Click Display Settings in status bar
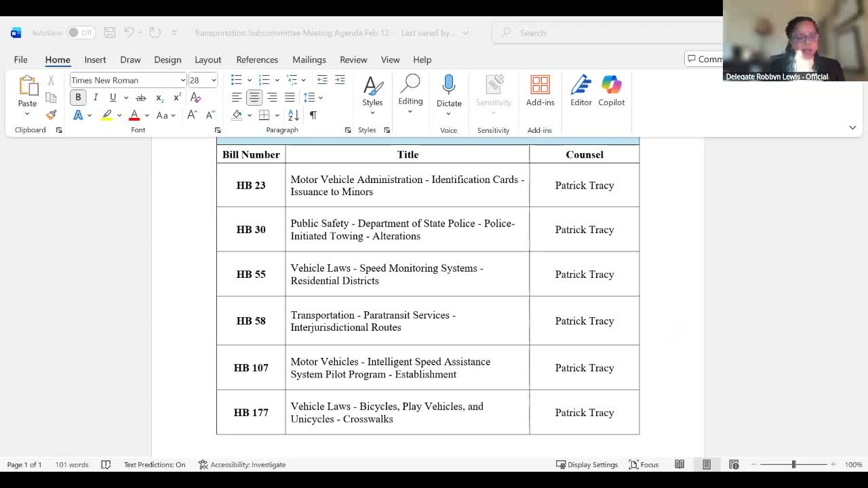Viewport: 868px width, 488px height. tap(587, 464)
